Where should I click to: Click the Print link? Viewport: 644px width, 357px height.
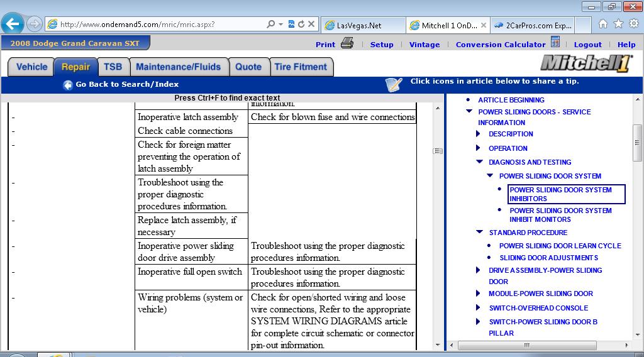(325, 45)
